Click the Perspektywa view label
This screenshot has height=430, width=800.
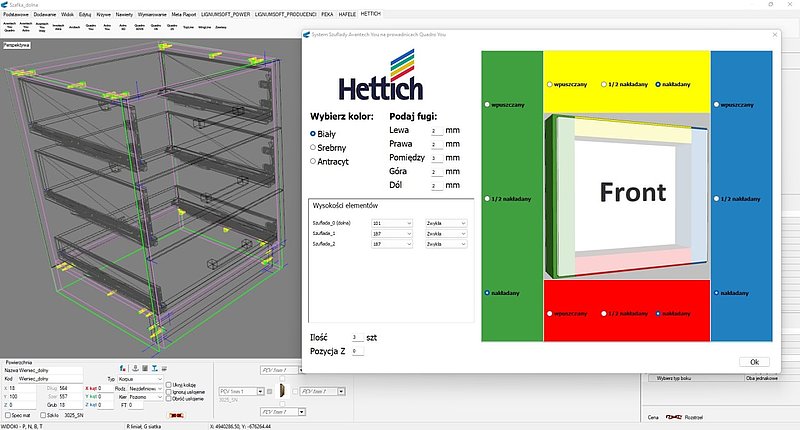[x=17, y=45]
